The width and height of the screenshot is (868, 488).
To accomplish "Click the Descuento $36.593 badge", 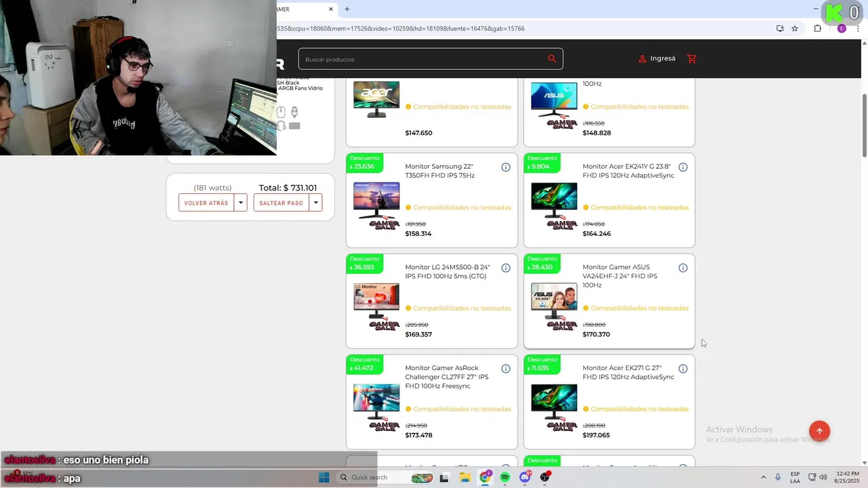I will tap(365, 263).
